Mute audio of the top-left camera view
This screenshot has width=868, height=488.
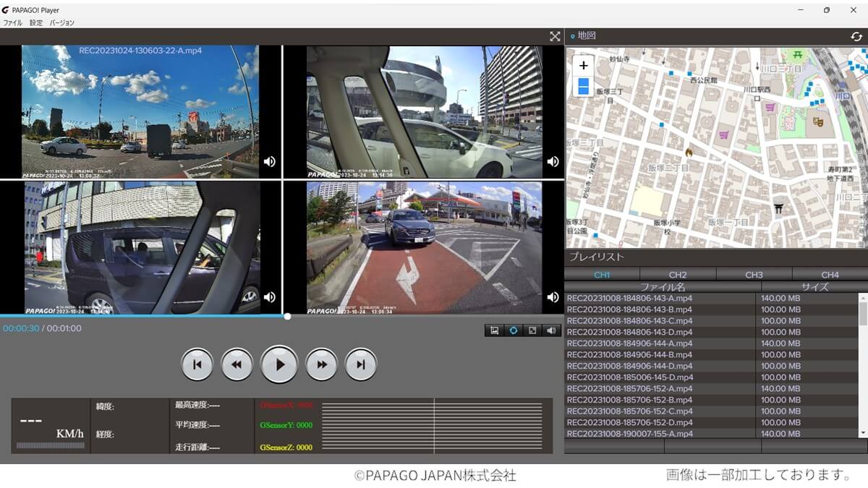[x=269, y=161]
